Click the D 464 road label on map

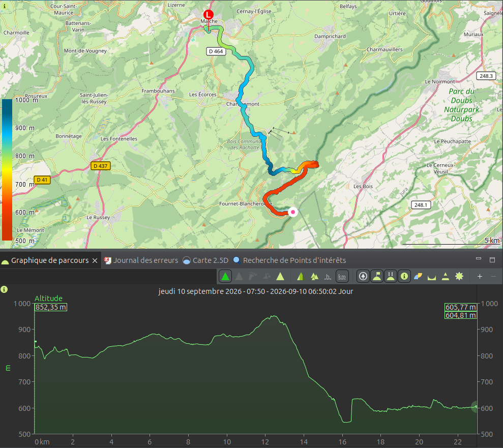(216, 51)
